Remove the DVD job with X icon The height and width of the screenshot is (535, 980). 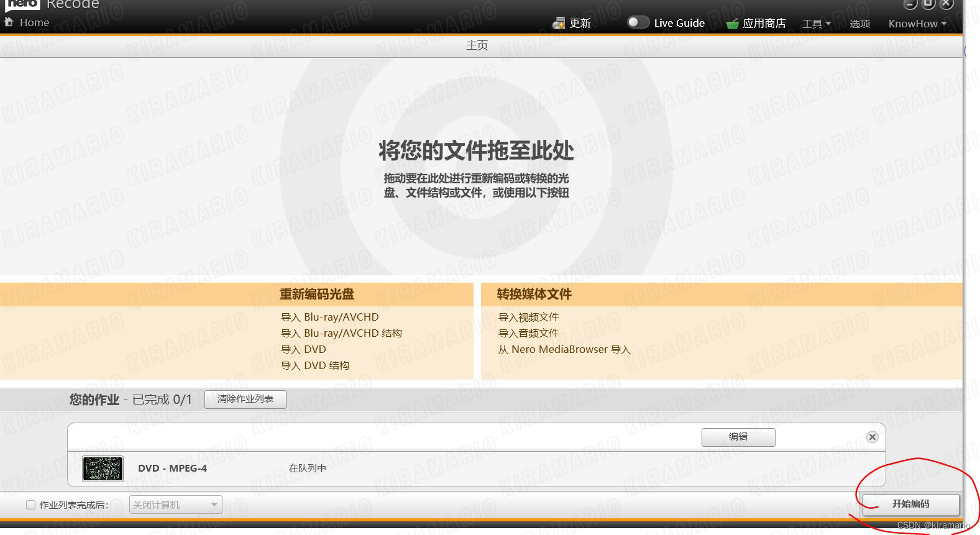tap(872, 437)
